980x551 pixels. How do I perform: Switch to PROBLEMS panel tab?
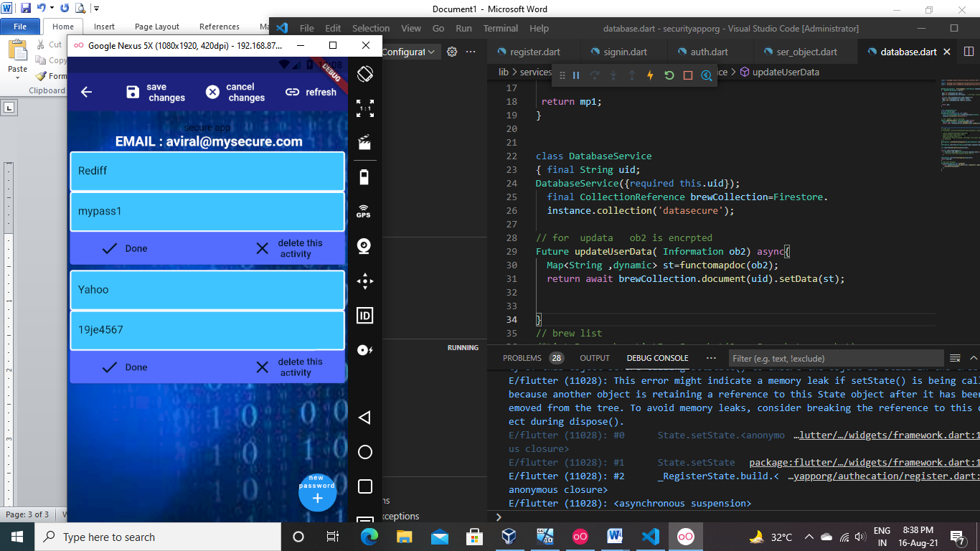(x=522, y=358)
